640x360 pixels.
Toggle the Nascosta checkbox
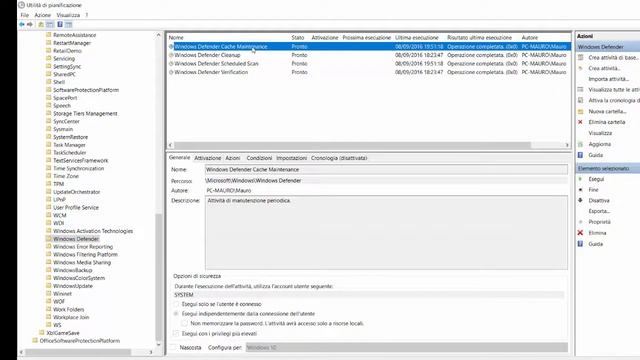[x=173, y=347]
